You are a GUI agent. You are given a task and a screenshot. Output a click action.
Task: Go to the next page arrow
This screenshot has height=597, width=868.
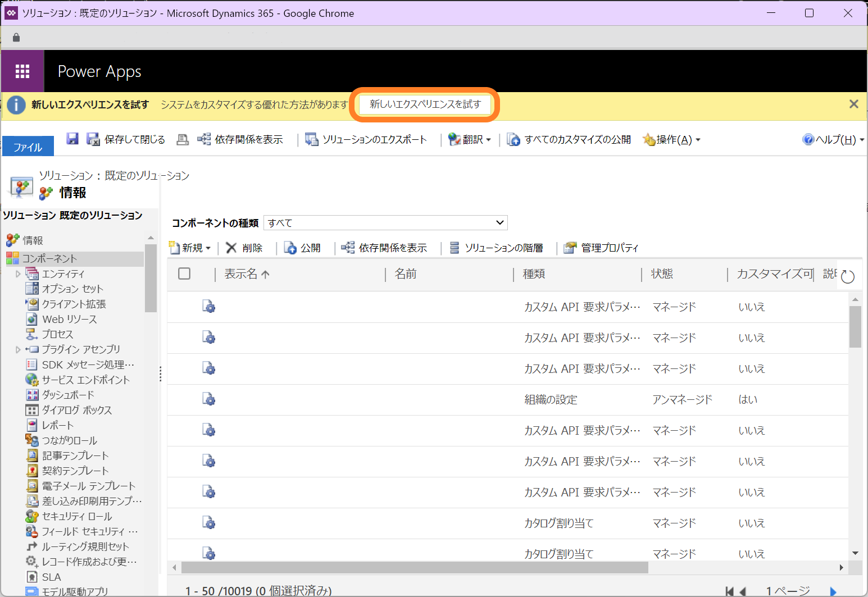tap(833, 591)
